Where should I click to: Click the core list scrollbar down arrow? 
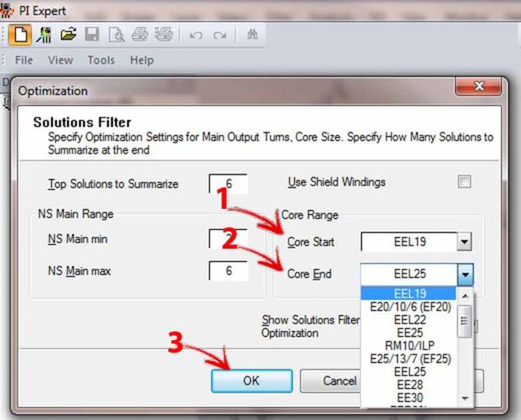tap(466, 397)
